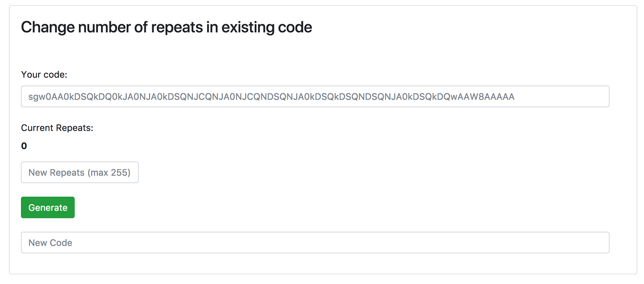This screenshot has width=644, height=284.
Task: Place cursor in the long code field
Action: coord(315,96)
